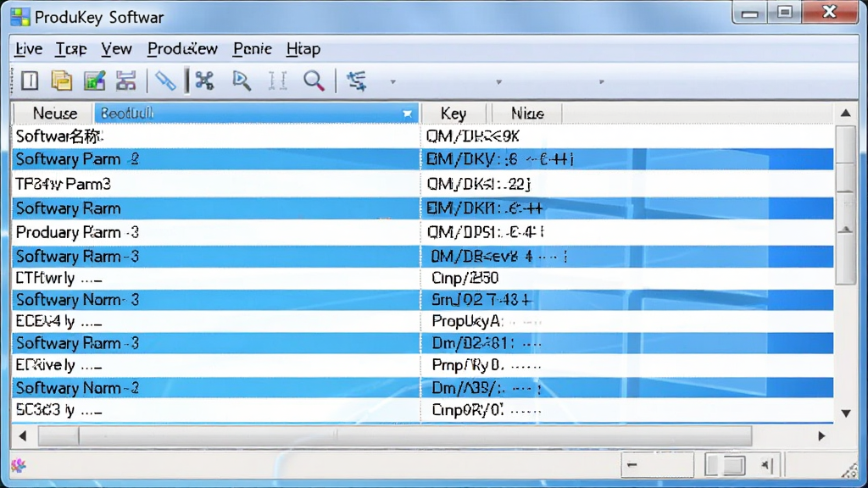
Task: Click the colorful icon in the status bar
Action: (19, 465)
